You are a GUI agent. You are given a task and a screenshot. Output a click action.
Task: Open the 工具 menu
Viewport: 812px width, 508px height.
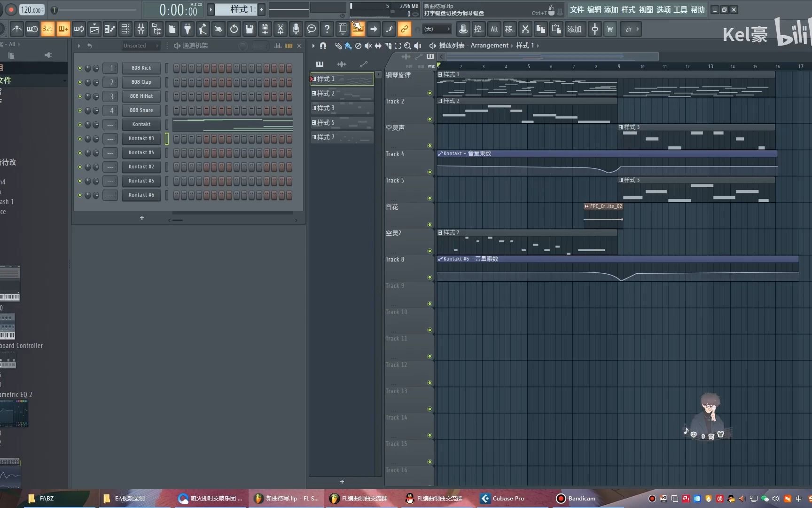[680, 9]
